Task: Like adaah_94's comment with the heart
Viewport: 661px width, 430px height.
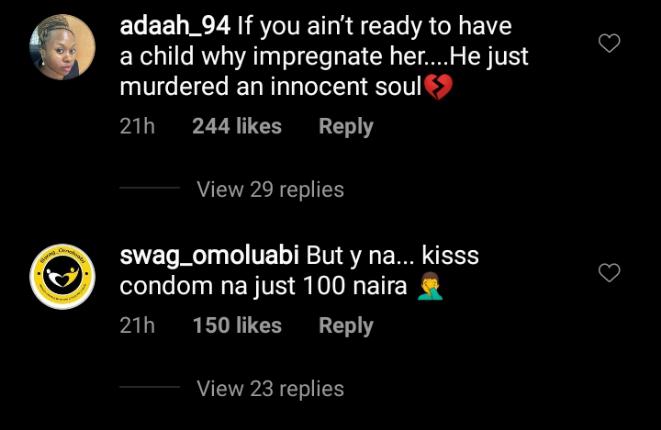Action: pyautogui.click(x=609, y=43)
